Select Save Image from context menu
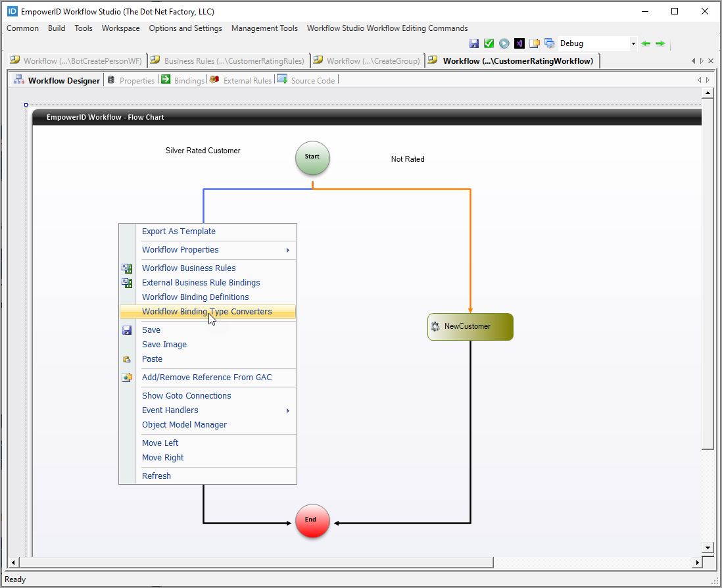 pyautogui.click(x=164, y=345)
